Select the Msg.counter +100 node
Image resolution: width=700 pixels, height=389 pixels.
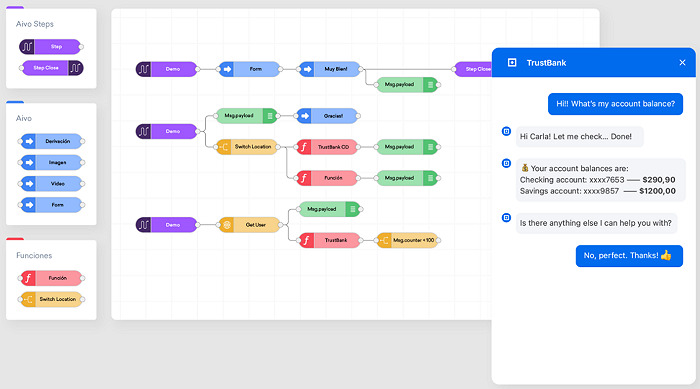pos(407,240)
